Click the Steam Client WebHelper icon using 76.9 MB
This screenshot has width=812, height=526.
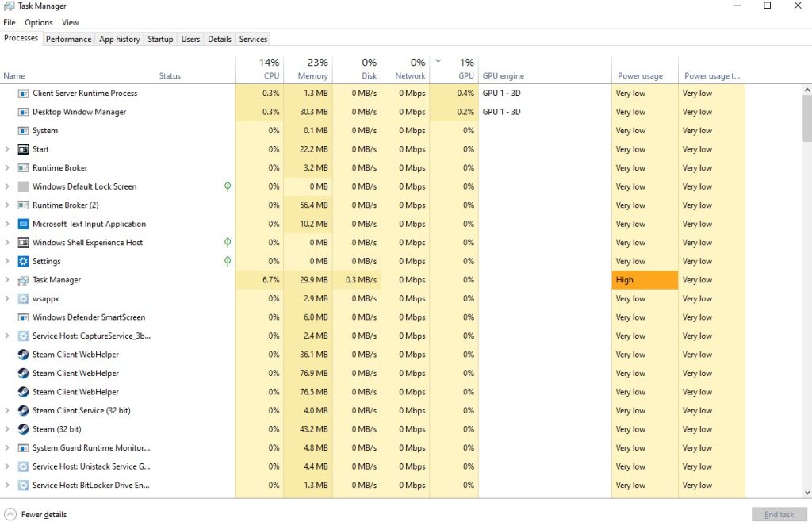click(x=23, y=373)
